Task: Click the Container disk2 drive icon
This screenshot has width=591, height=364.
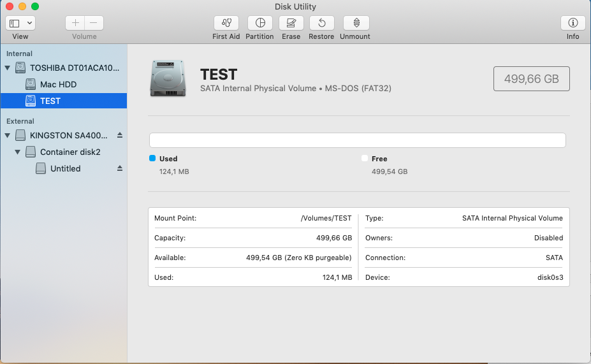Action: point(31,152)
